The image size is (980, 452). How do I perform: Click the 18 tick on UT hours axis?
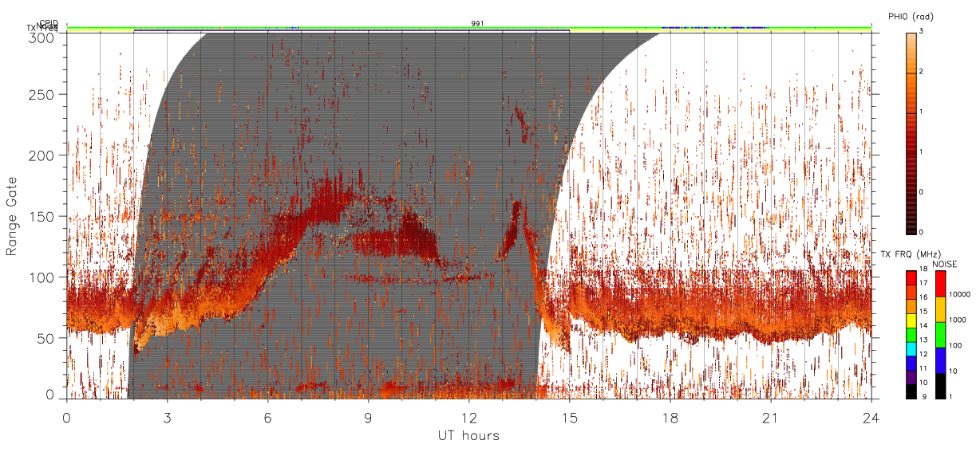[670, 417]
